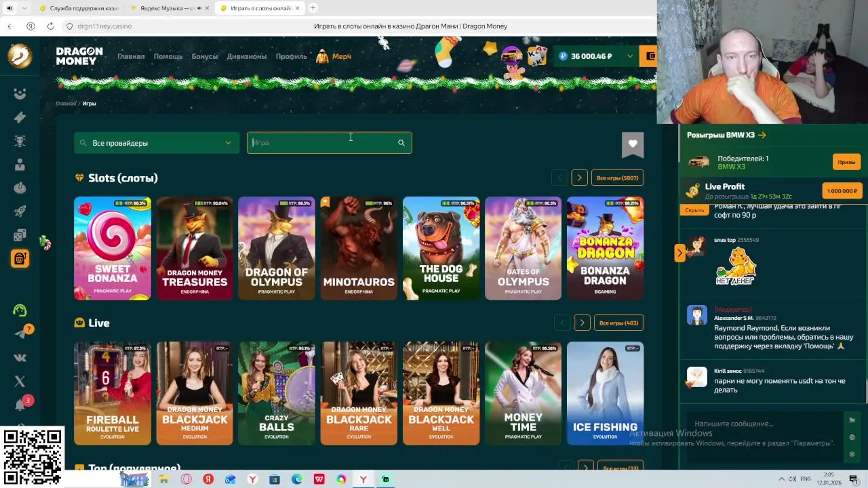
Task: Open notifications bell with badge 3
Action: (20, 405)
